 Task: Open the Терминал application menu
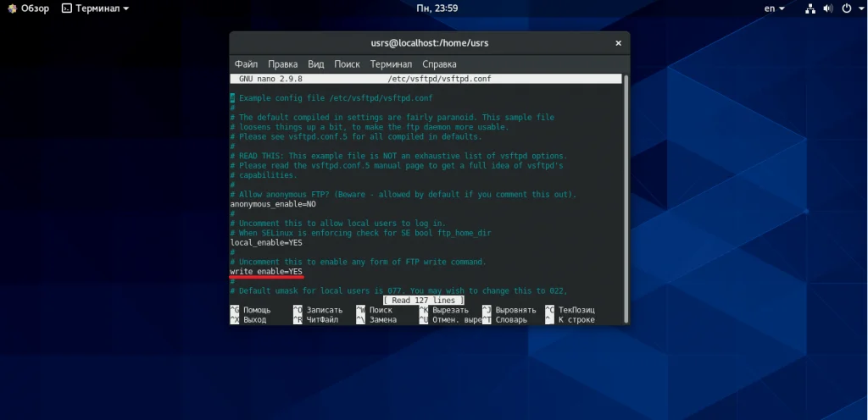pyautogui.click(x=95, y=8)
